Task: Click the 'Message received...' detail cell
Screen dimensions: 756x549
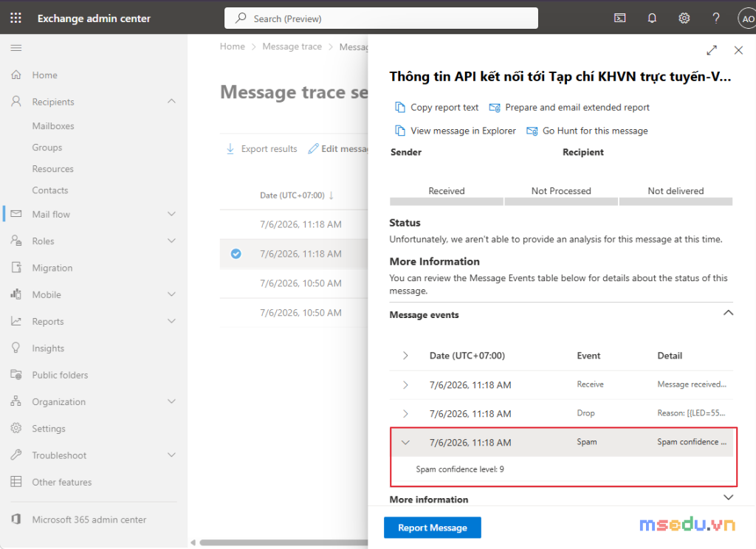Action: point(691,384)
